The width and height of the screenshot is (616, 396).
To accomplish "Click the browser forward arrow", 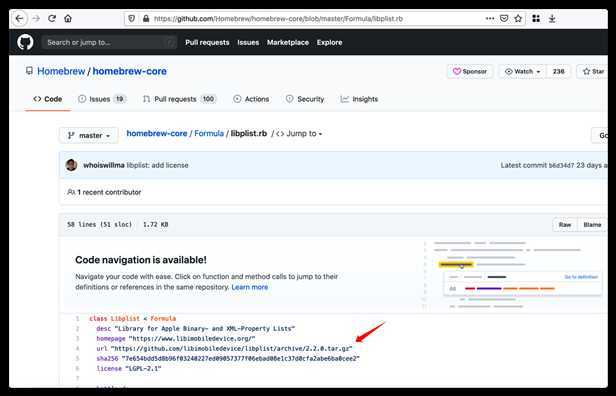I will 36,18.
